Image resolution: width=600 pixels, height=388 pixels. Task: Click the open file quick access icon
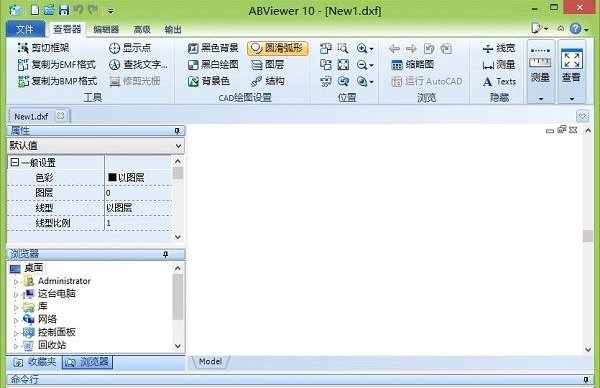49,10
